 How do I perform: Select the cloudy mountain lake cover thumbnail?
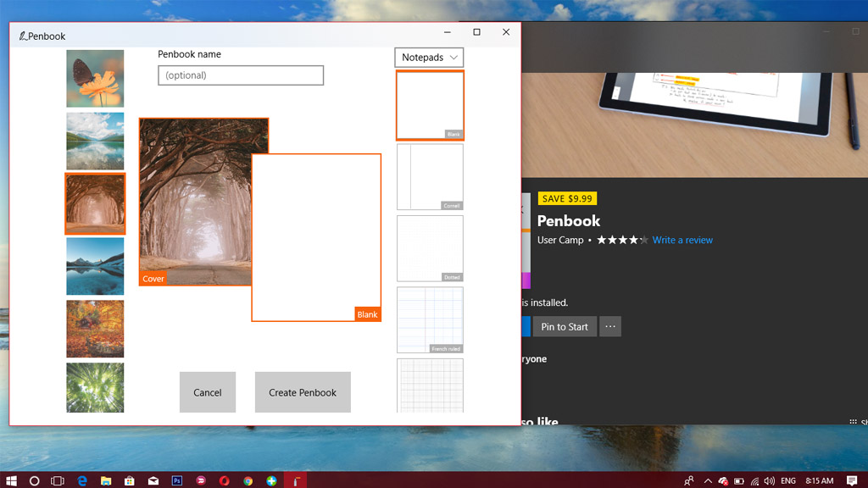click(95, 141)
